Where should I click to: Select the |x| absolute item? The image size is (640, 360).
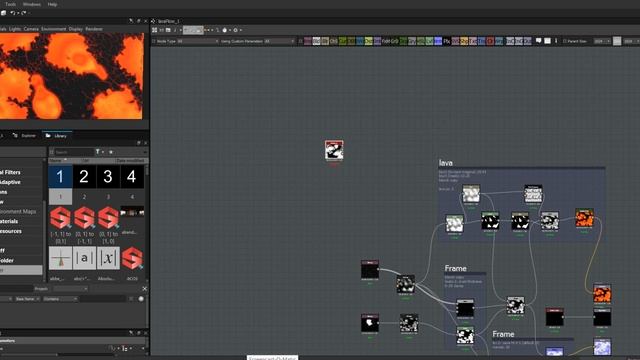pos(108,258)
